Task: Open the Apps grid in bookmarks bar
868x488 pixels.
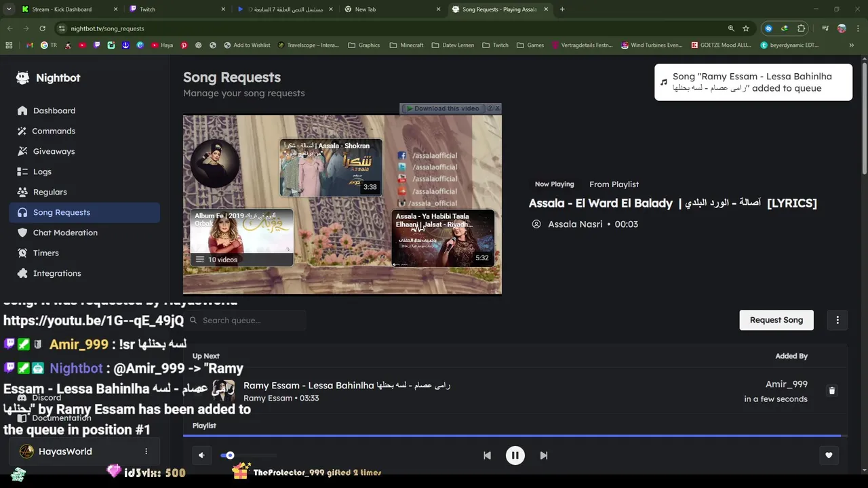Action: 9,45
